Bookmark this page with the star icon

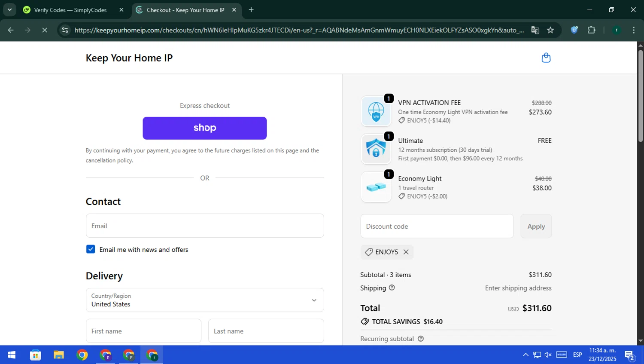[x=550, y=30]
